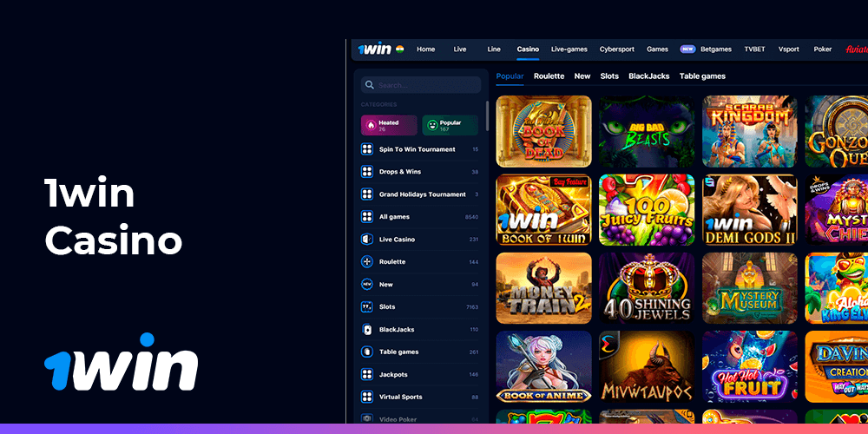Click the Drops & Wins category icon
Image resolution: width=868 pixels, height=434 pixels.
[x=367, y=172]
